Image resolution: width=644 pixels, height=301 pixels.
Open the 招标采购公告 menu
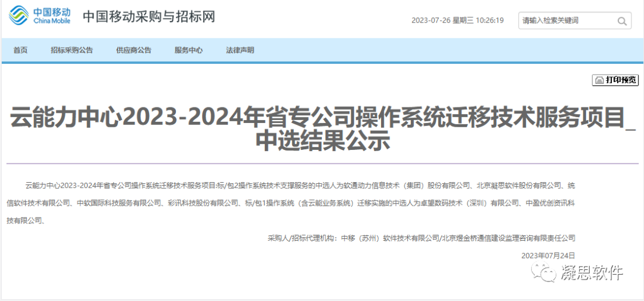[72, 50]
